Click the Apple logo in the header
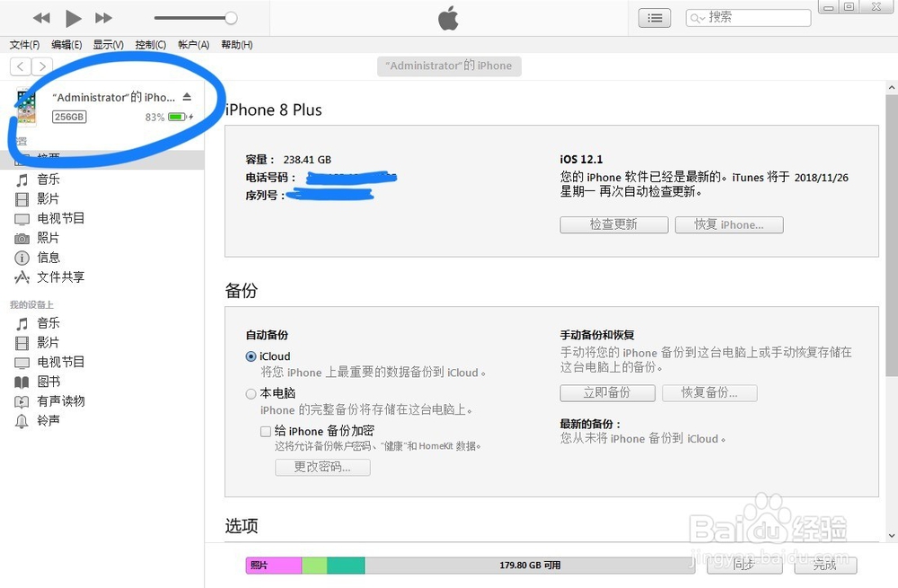The width and height of the screenshot is (898, 588). (448, 18)
